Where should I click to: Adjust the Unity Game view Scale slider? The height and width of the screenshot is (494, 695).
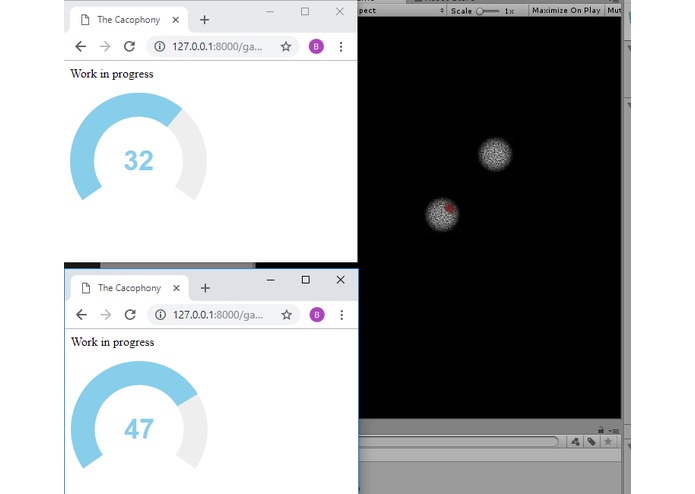487,11
